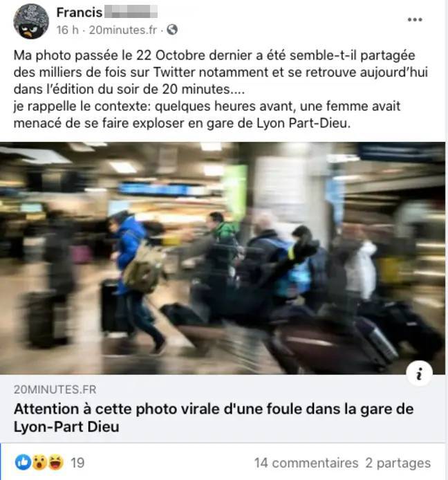Open the 14 commentaires link
Viewport: 448px width, 480px height.
(306, 463)
